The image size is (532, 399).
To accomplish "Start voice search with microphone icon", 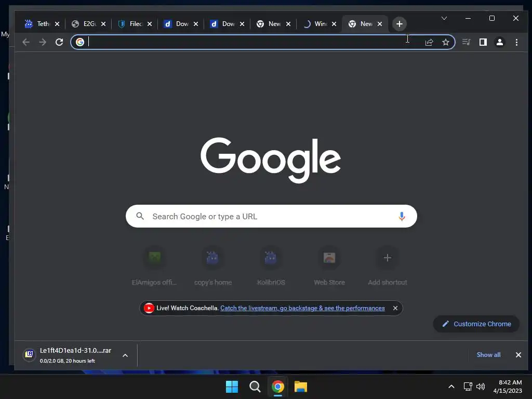I will click(402, 217).
